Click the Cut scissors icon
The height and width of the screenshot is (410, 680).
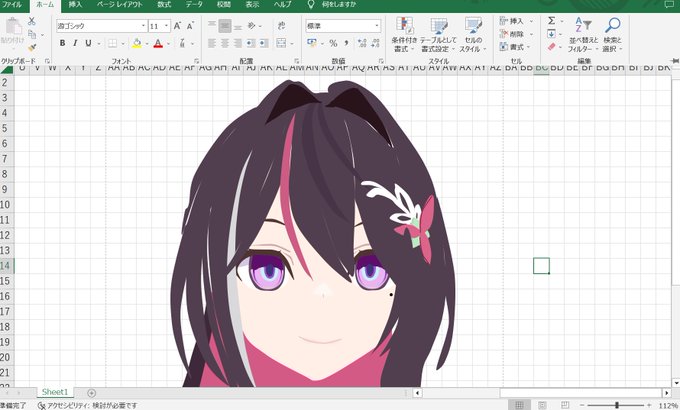click(x=32, y=21)
